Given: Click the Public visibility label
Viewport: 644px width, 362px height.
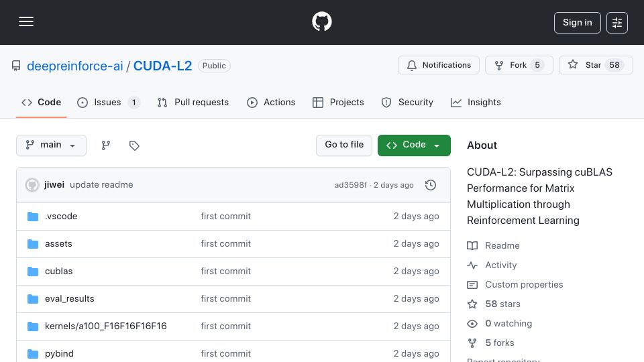Looking at the screenshot, I should pos(214,66).
